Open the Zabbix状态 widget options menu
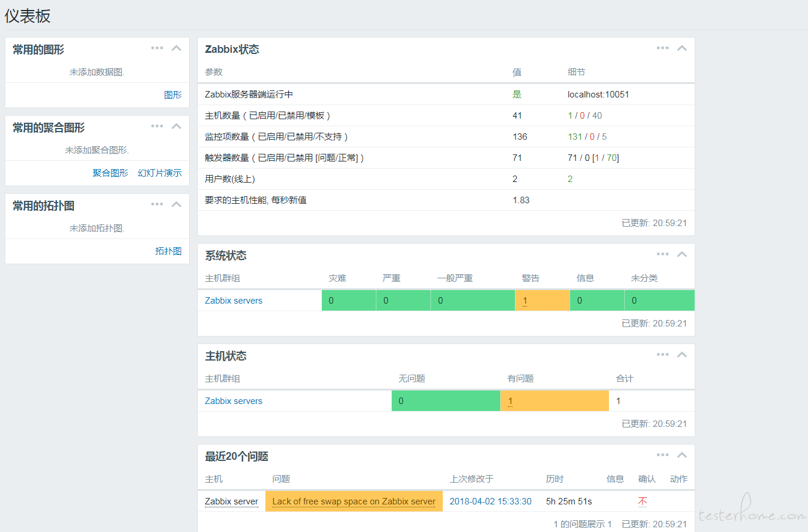 (x=662, y=48)
